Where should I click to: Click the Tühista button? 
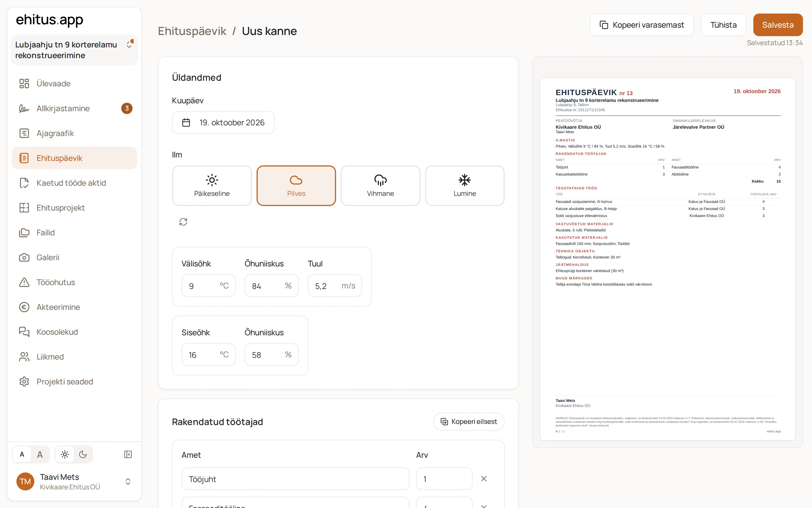click(723, 25)
